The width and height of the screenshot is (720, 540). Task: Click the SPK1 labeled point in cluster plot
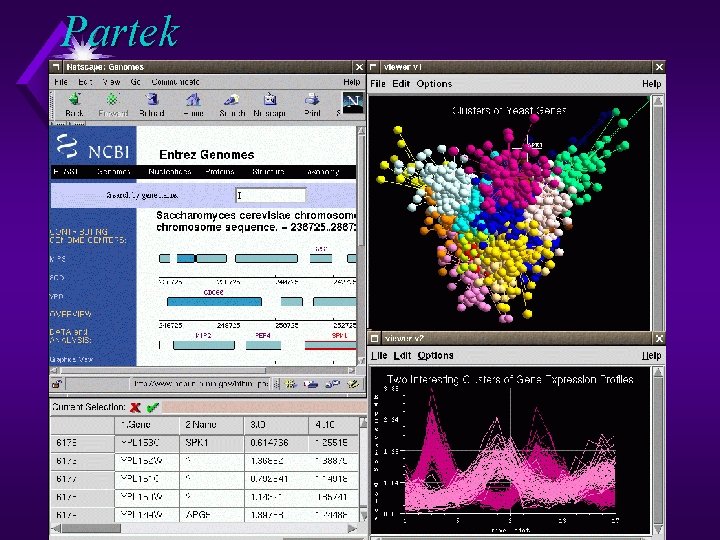pyautogui.click(x=528, y=147)
